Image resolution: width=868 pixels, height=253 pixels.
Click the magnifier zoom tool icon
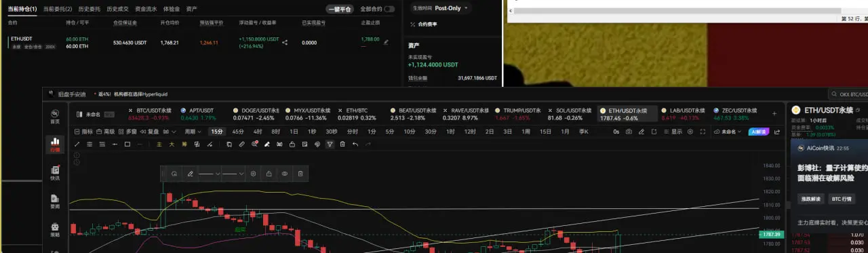[x=254, y=144]
